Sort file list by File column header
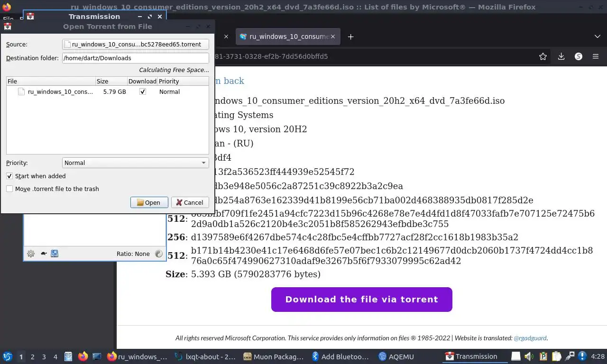607x364 pixels. [51, 81]
